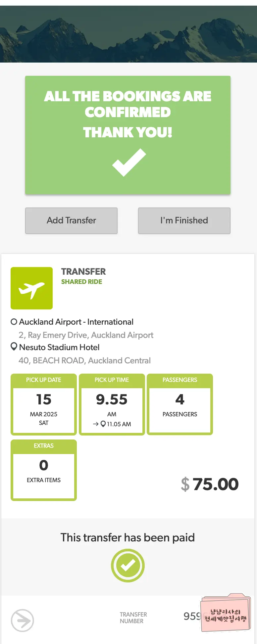Select the Passengers count card
The height and width of the screenshot is (644, 257).
coord(180,404)
